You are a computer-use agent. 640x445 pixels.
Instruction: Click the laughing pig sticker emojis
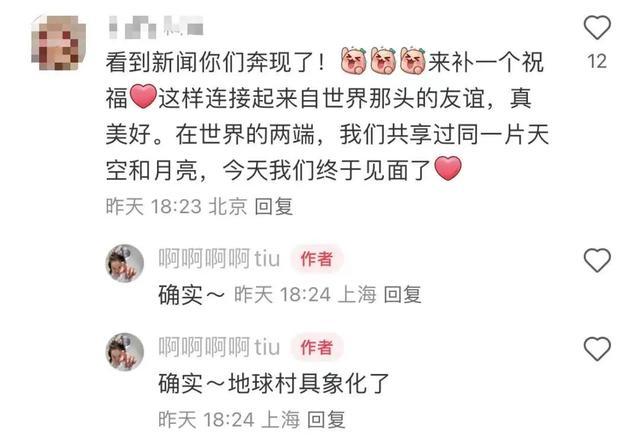[x=383, y=61]
